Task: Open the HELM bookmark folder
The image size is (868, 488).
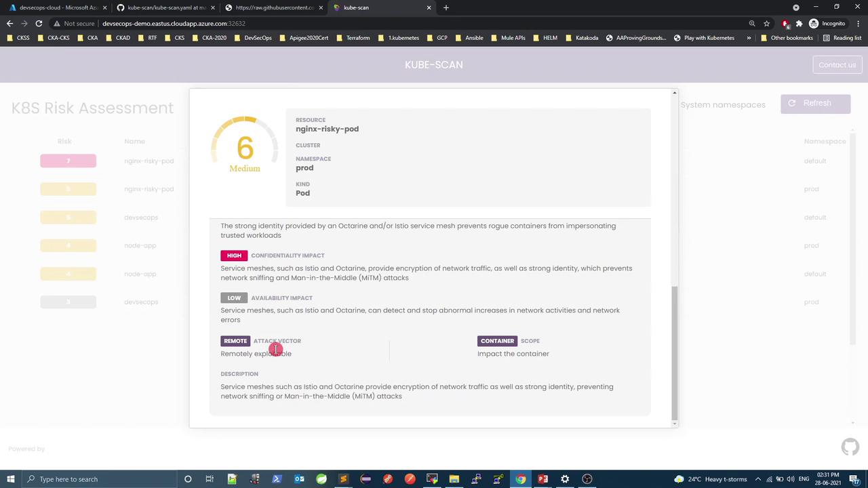Action: (545, 38)
